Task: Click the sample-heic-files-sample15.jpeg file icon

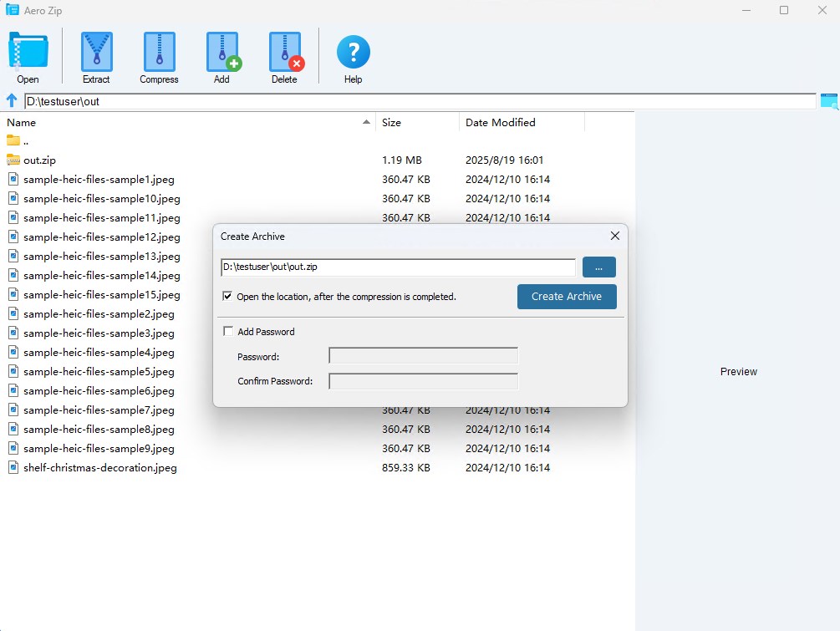Action: tap(13, 295)
